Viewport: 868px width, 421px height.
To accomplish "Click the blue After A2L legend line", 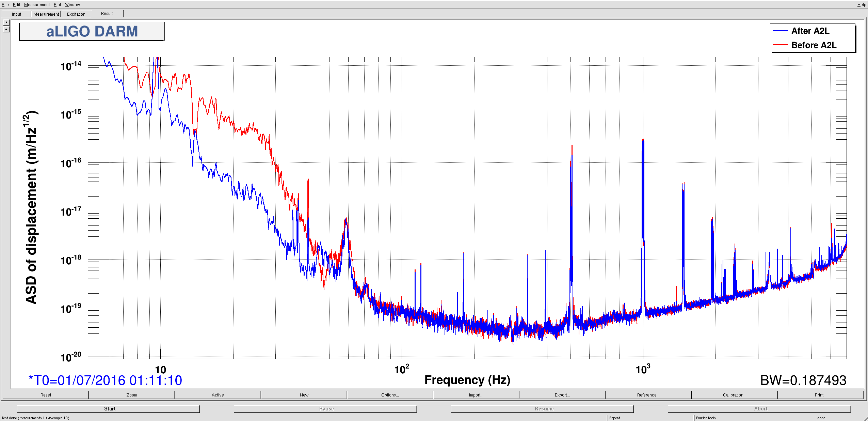I will point(781,31).
